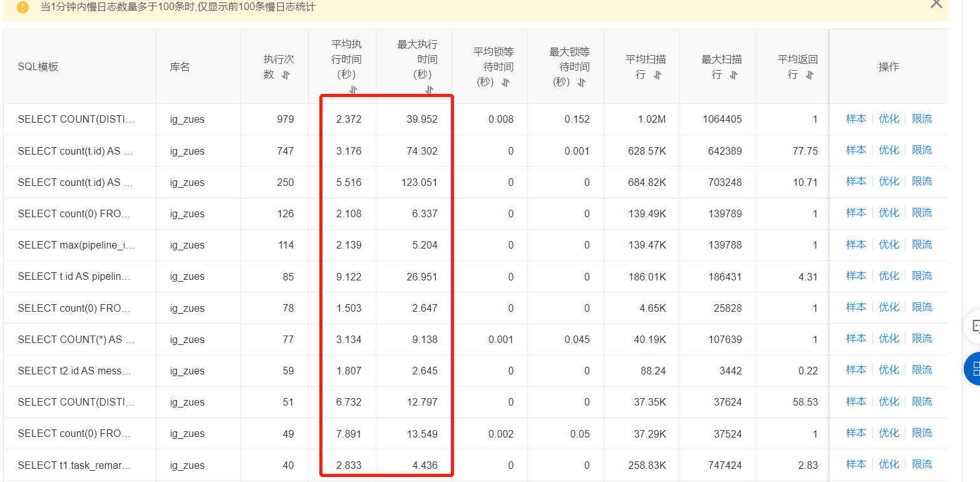Sort by average scanned rows icon
Viewport: 980px width, 482px height.
point(658,75)
